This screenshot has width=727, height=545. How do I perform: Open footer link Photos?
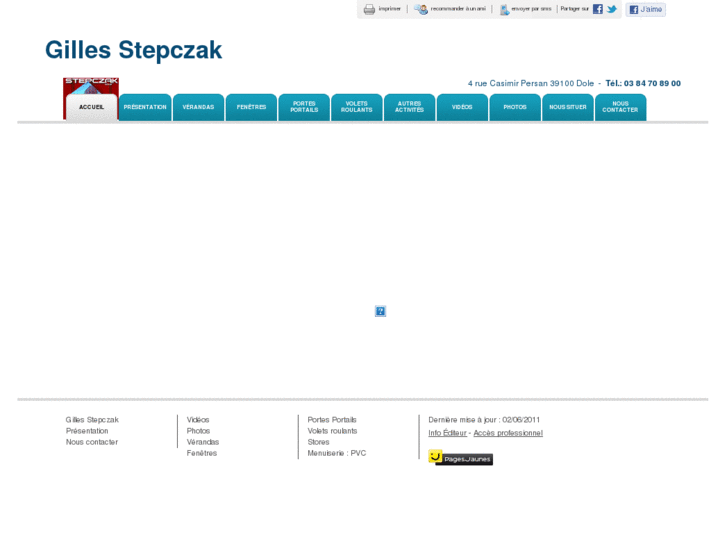click(x=198, y=431)
